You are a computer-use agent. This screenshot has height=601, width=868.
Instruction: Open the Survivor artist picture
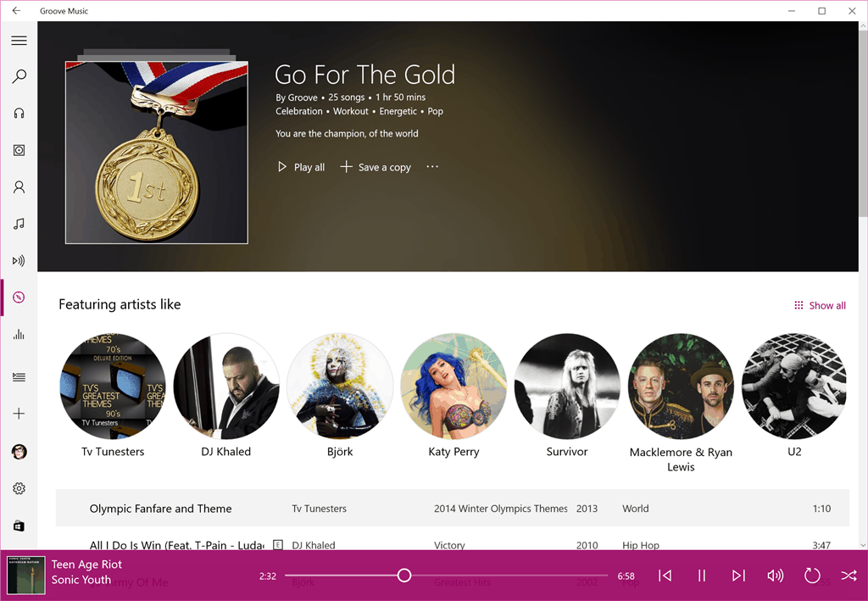(567, 386)
